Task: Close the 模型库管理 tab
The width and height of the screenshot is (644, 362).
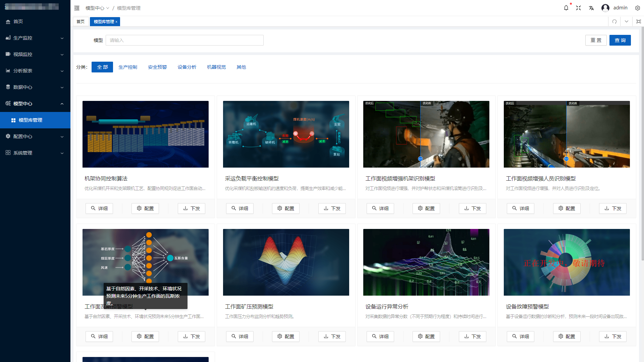Action: 116,22
